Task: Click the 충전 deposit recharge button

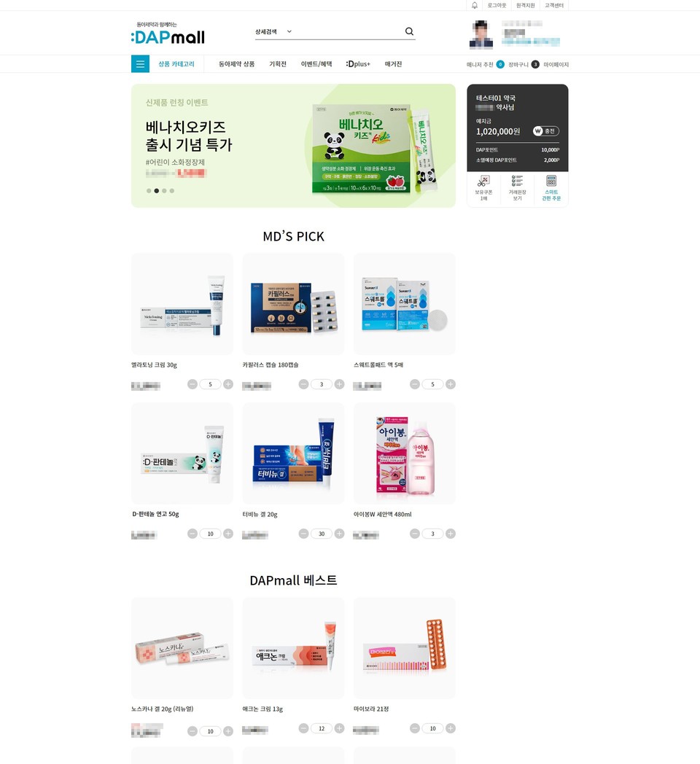Action: coord(545,131)
